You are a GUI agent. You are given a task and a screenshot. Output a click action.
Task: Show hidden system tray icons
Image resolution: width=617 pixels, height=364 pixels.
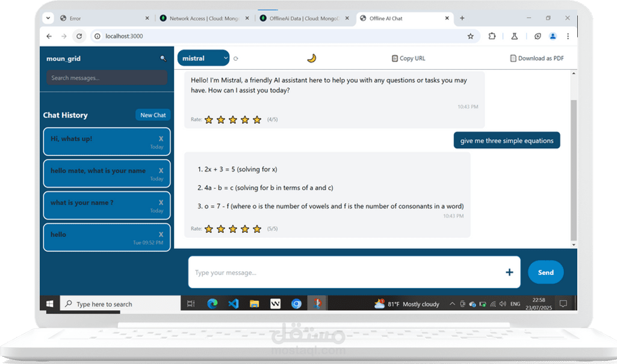click(452, 304)
